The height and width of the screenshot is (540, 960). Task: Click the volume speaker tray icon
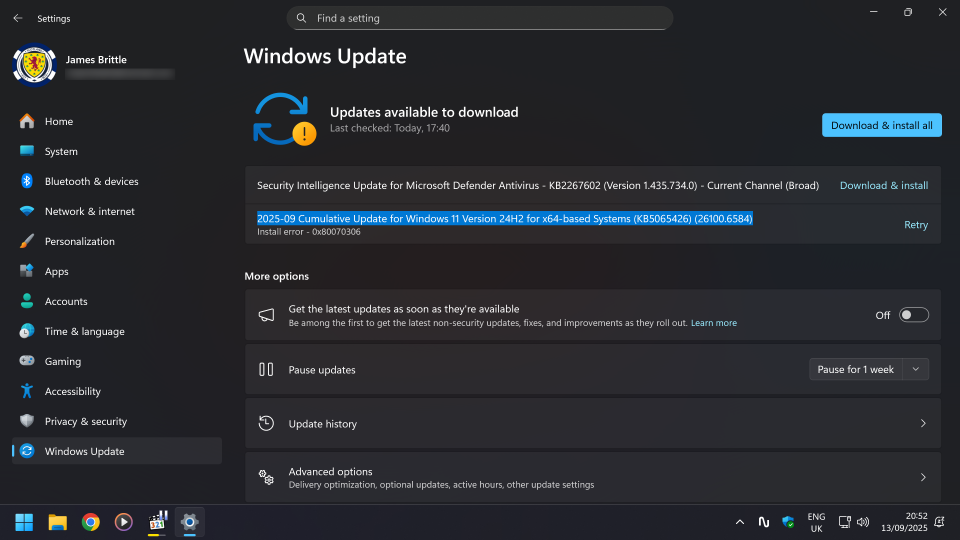pos(863,522)
